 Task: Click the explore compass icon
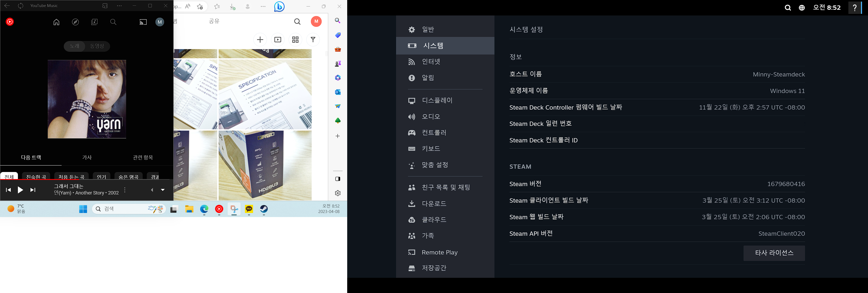point(75,22)
